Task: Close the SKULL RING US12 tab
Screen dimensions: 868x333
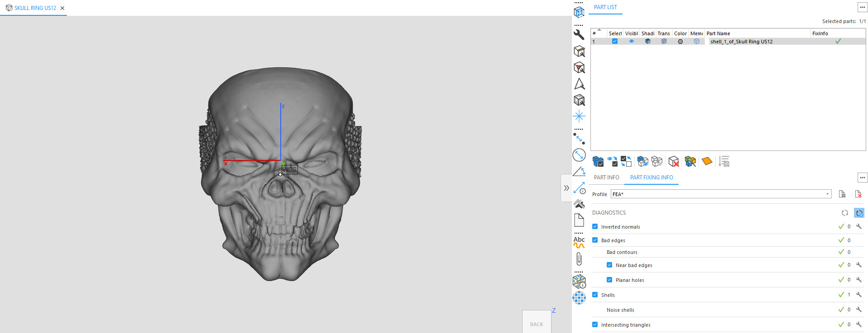Action: pyautogui.click(x=62, y=8)
